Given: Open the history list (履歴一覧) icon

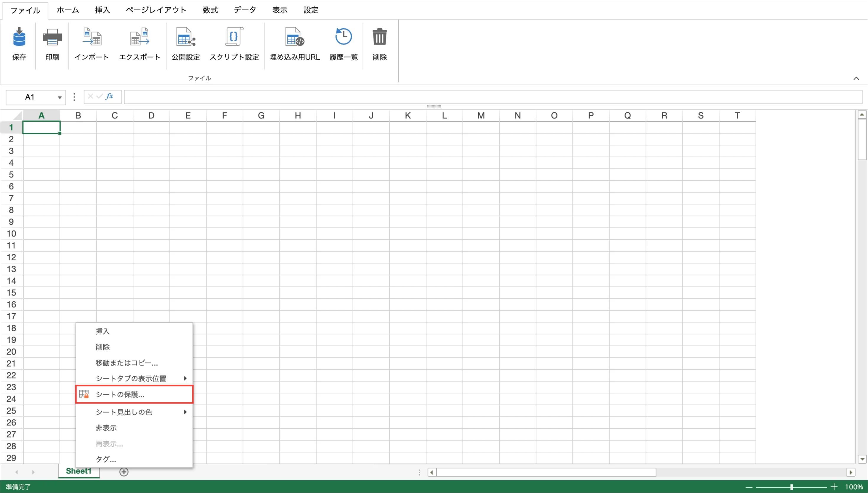Looking at the screenshot, I should (343, 37).
